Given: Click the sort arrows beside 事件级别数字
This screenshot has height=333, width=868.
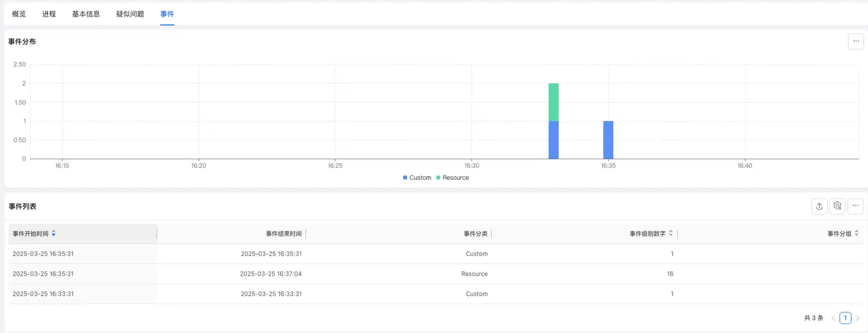Looking at the screenshot, I should coord(671,233).
